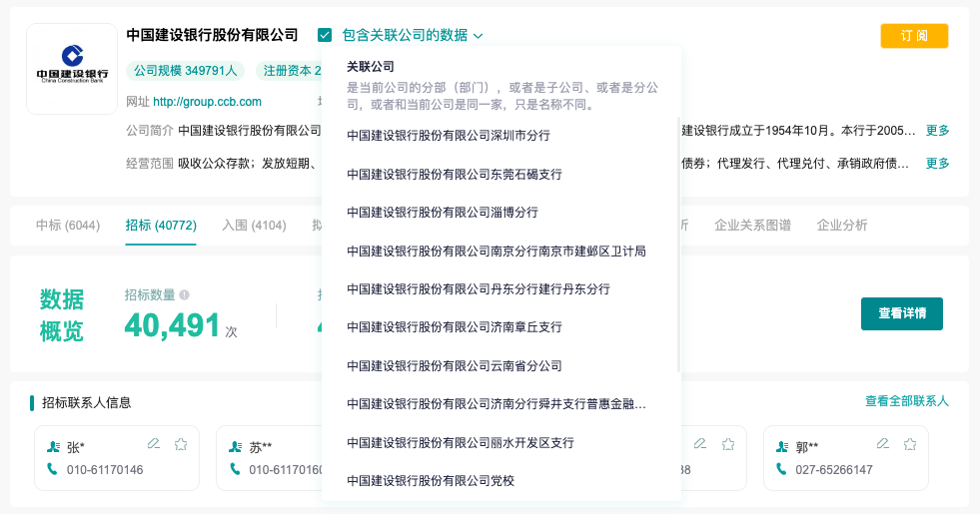Click the phone icon on 苏** card
The height and width of the screenshot is (514, 980).
[x=235, y=468]
